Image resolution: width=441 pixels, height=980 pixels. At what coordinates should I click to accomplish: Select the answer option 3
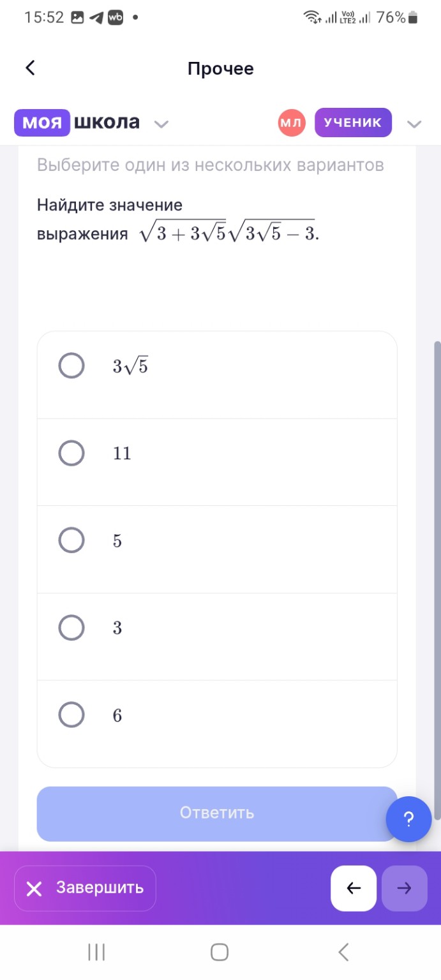[x=71, y=628]
